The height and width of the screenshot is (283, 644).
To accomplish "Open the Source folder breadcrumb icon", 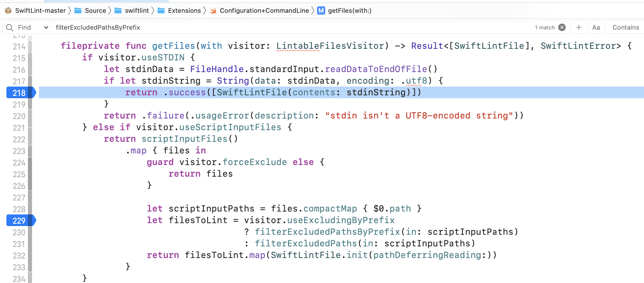I will point(77,10).
